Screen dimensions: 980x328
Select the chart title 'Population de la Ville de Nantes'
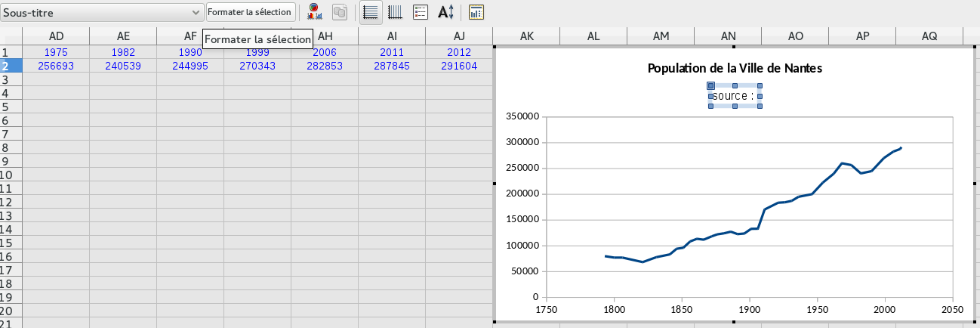pyautogui.click(x=734, y=68)
